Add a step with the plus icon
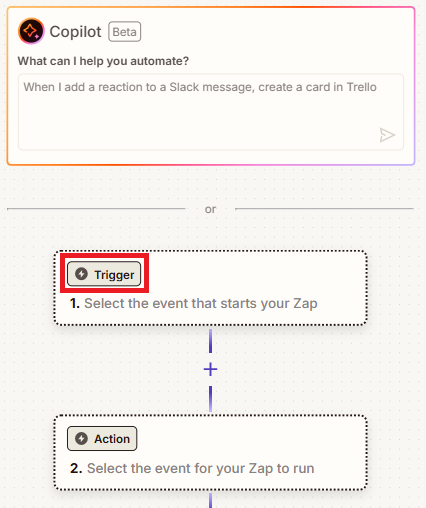The width and height of the screenshot is (426, 508). (x=210, y=369)
